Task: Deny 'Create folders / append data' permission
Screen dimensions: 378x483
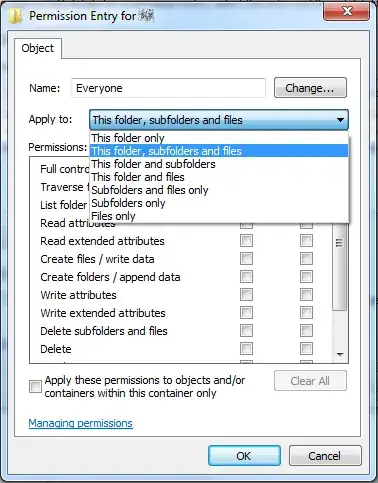Action: (306, 277)
